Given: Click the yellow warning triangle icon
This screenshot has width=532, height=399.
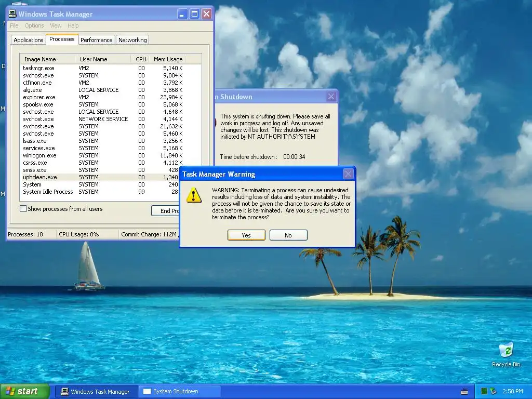Looking at the screenshot, I should tap(194, 195).
